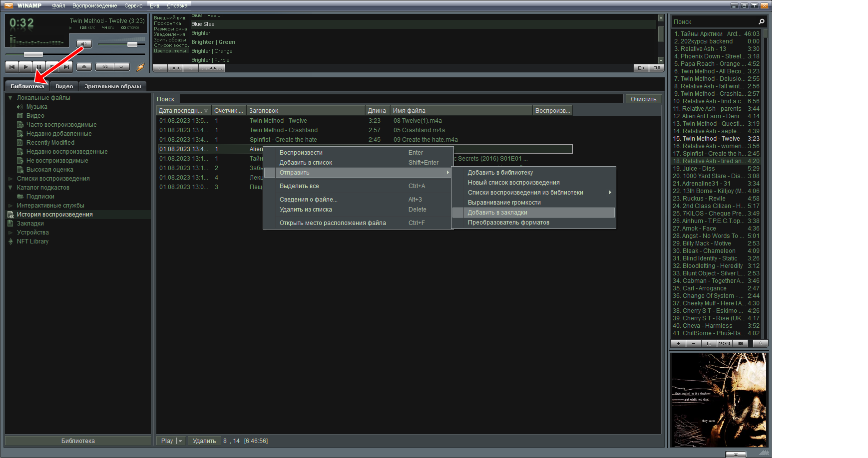Click the add (+) icon under the playlist

click(x=678, y=343)
